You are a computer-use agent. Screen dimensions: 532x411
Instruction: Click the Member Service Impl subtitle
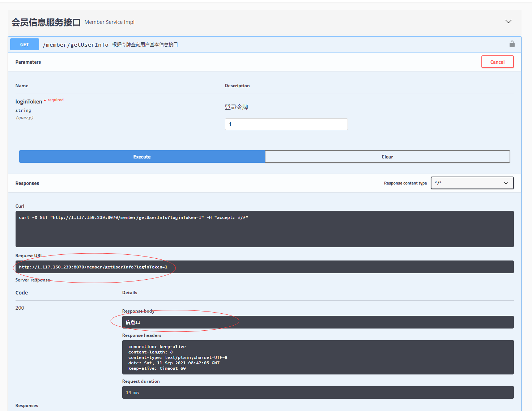tap(110, 22)
